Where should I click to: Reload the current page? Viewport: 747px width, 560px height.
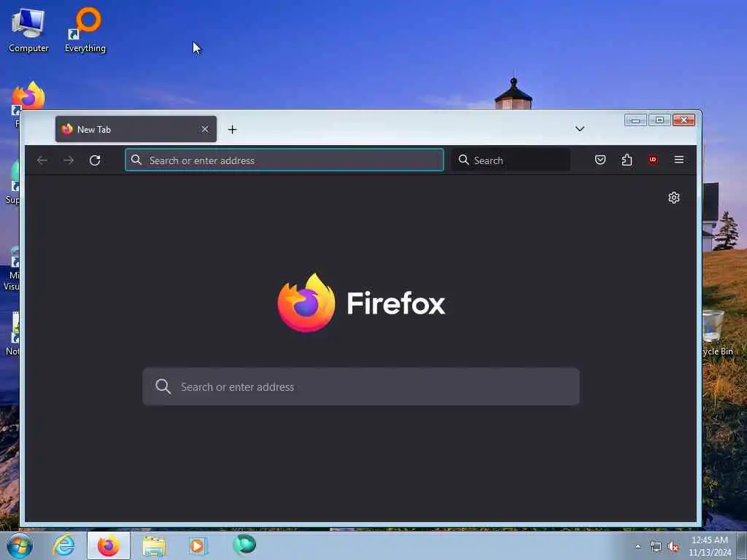tap(95, 160)
